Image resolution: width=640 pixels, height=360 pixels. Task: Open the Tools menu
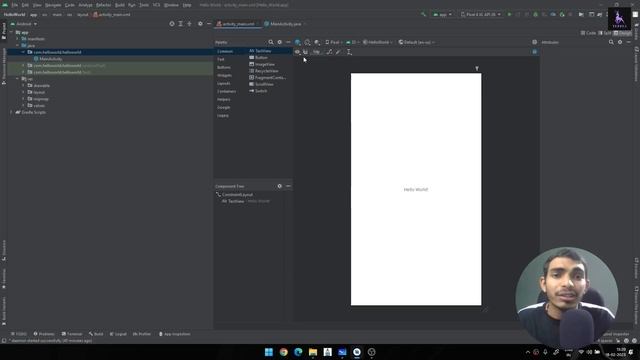click(x=144, y=5)
